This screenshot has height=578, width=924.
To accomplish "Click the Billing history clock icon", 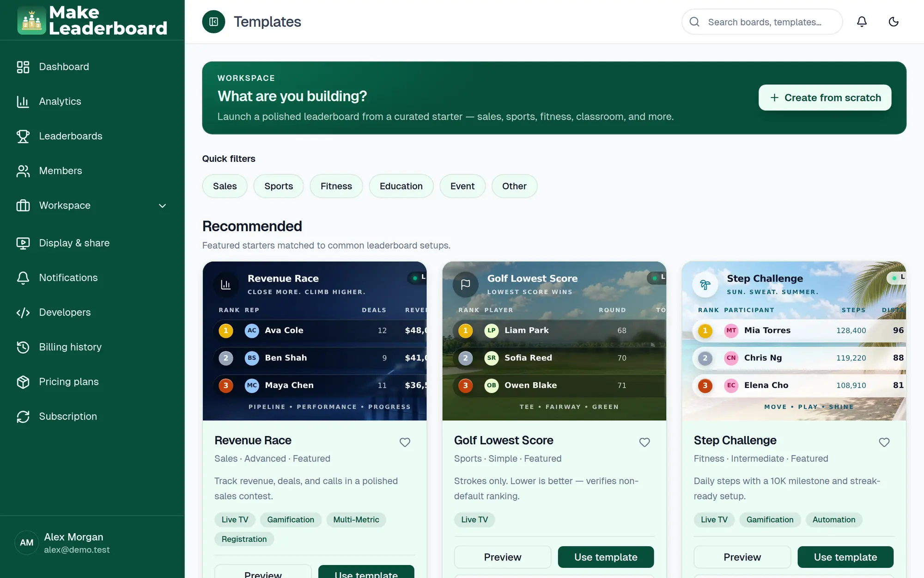I will [23, 347].
